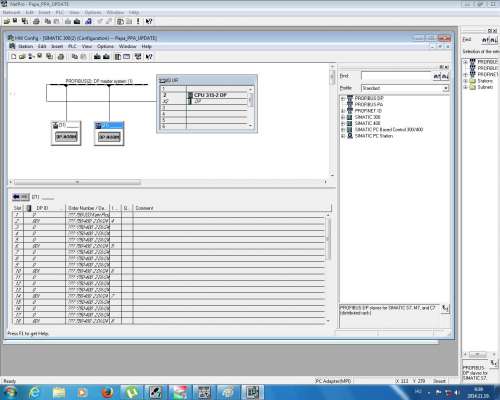The width and height of the screenshot is (500, 400).
Task: Click the Order Number column header
Action: point(88,208)
